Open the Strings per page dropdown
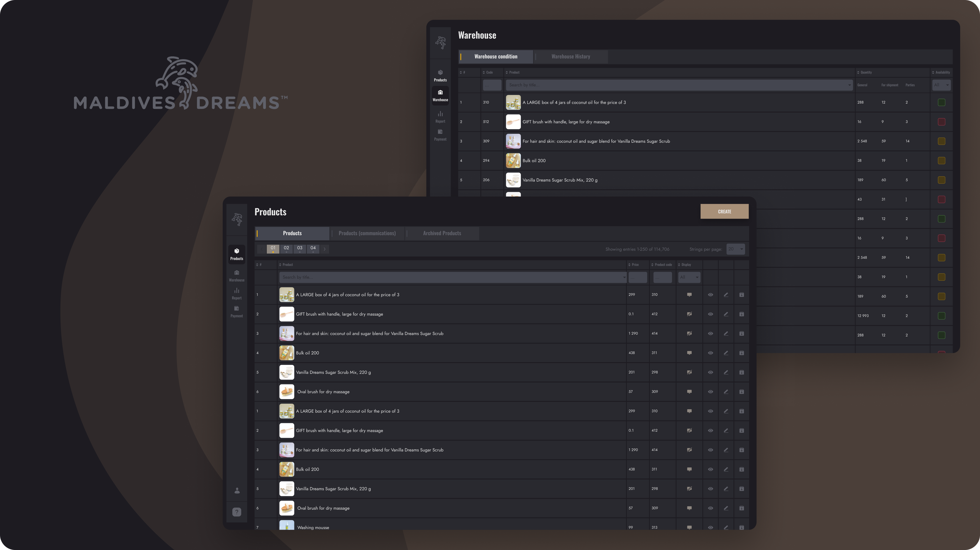Screen dimensions: 980x550 735,249
